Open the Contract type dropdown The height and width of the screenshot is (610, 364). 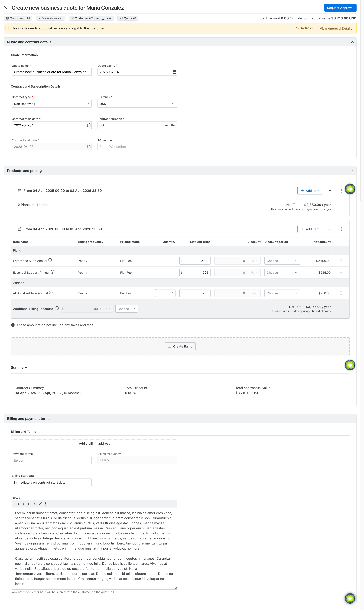point(52,104)
